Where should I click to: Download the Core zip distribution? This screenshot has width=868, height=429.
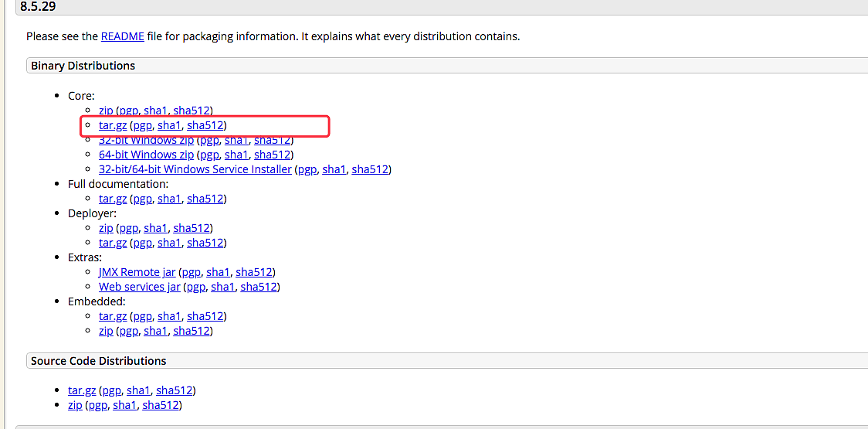(106, 111)
